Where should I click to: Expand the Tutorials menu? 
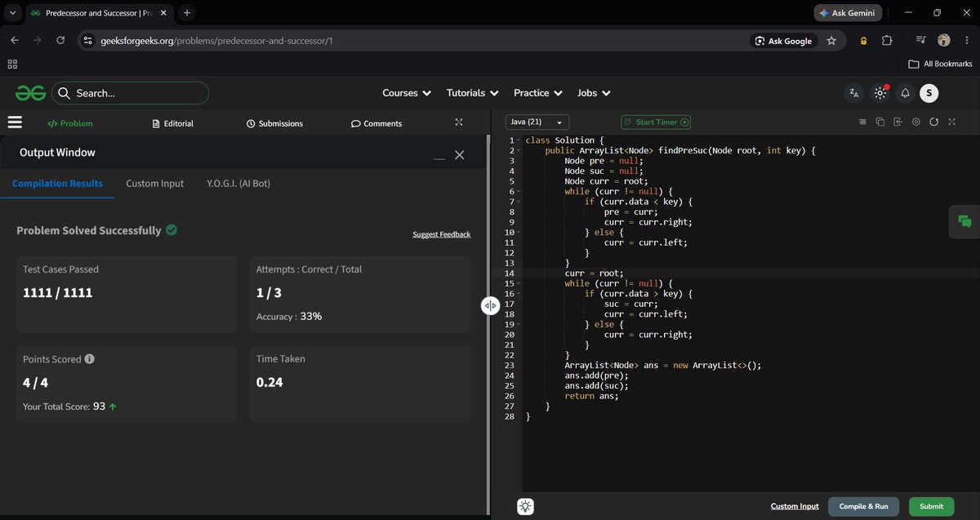(472, 93)
